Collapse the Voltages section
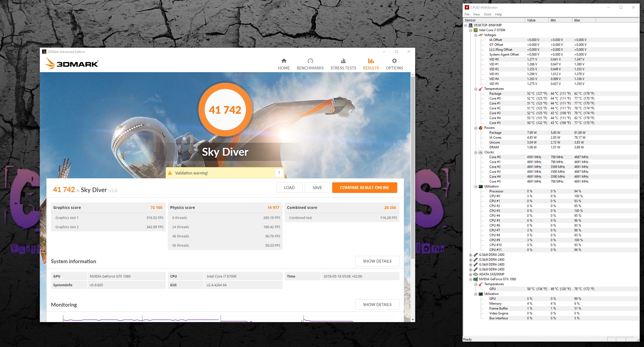The height and width of the screenshot is (347, 644). 476,35
